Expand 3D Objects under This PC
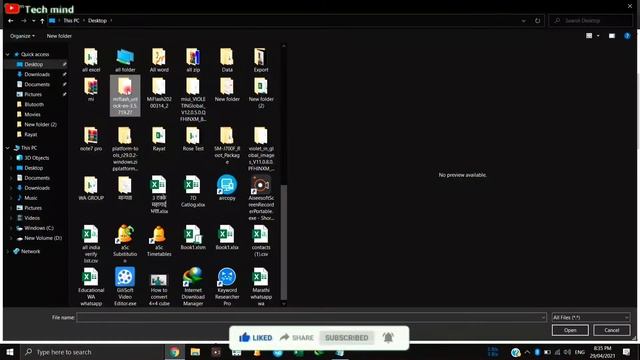640x360 pixels. tap(11, 158)
